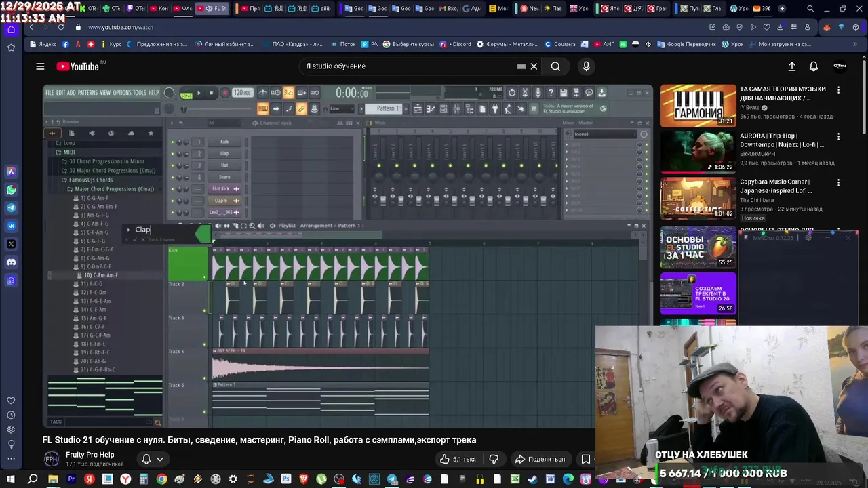The width and height of the screenshot is (868, 488).
Task: Open the OPTIONS menu in FL Studio
Action: [x=122, y=92]
